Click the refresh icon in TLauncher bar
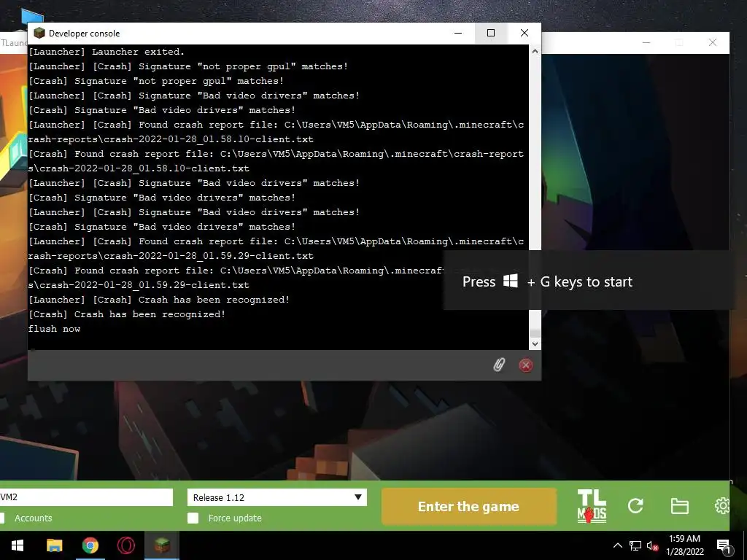This screenshot has width=747, height=560. [x=635, y=506]
